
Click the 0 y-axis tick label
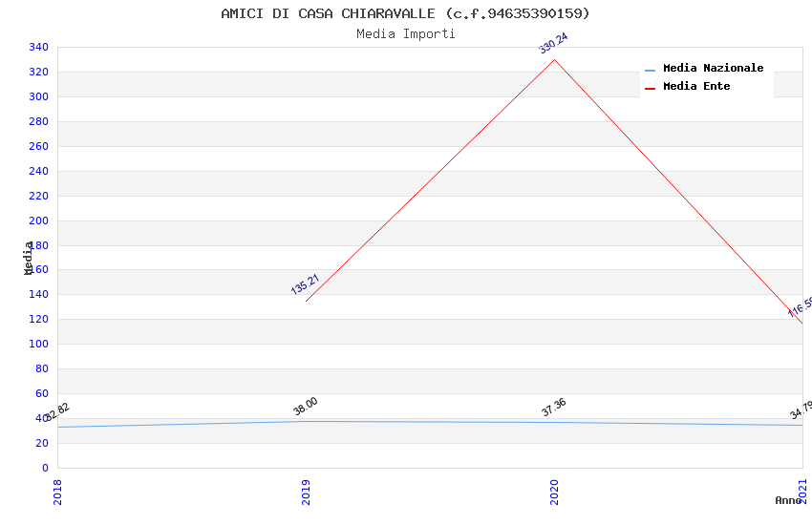coord(46,468)
